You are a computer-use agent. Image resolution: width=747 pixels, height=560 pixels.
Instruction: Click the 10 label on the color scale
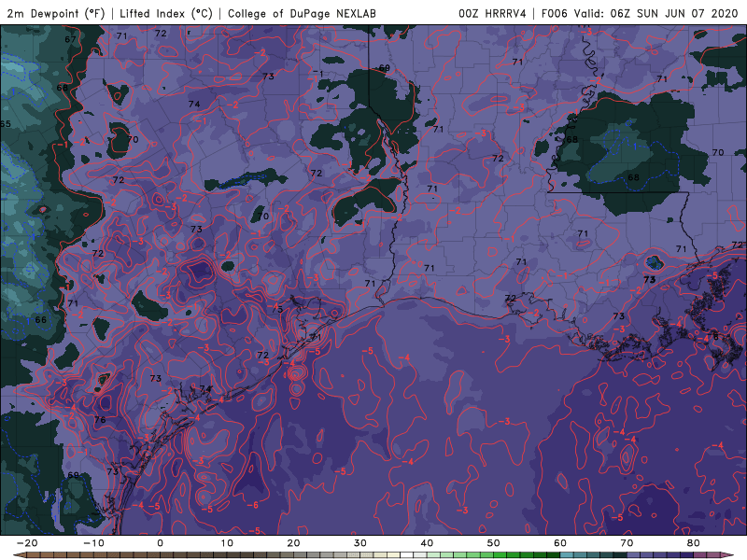(x=227, y=543)
